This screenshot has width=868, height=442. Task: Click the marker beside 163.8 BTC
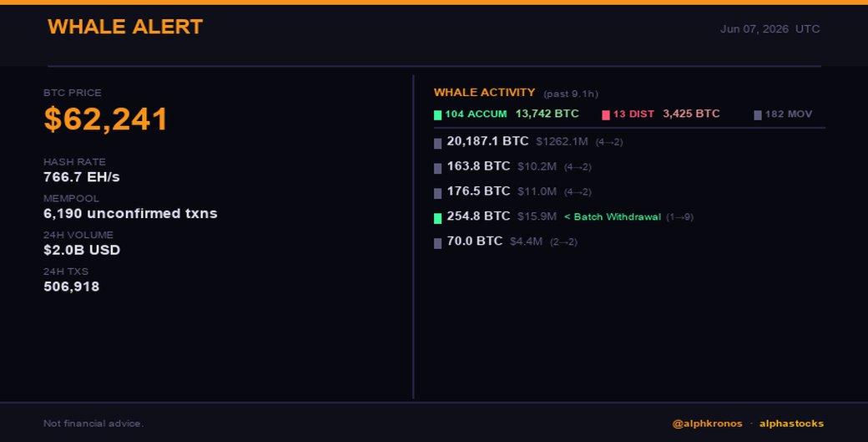(x=437, y=169)
